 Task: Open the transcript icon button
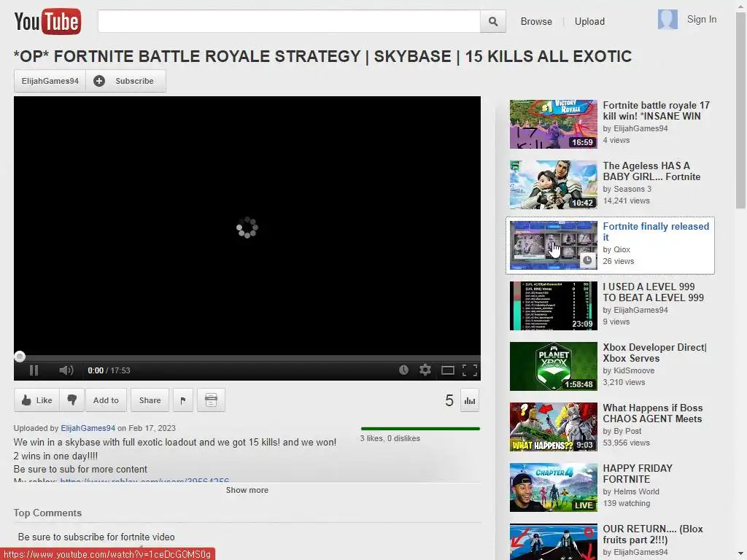211,400
